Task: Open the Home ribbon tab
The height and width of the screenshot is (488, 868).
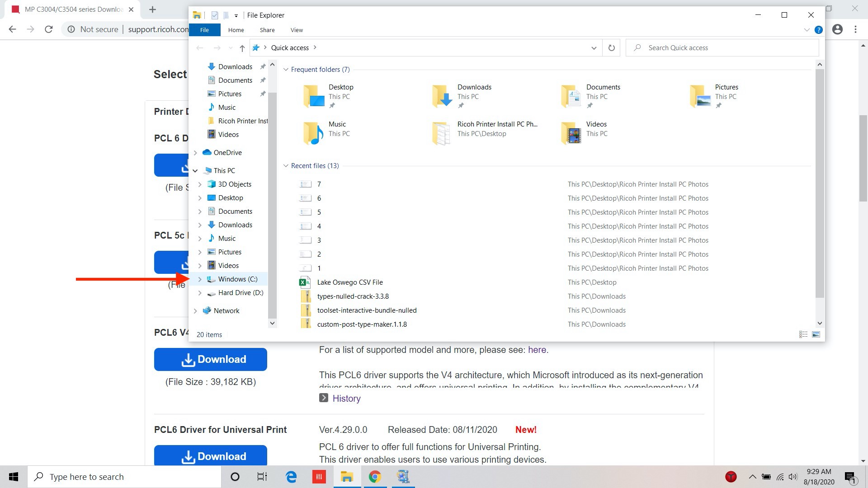Action: pos(236,30)
